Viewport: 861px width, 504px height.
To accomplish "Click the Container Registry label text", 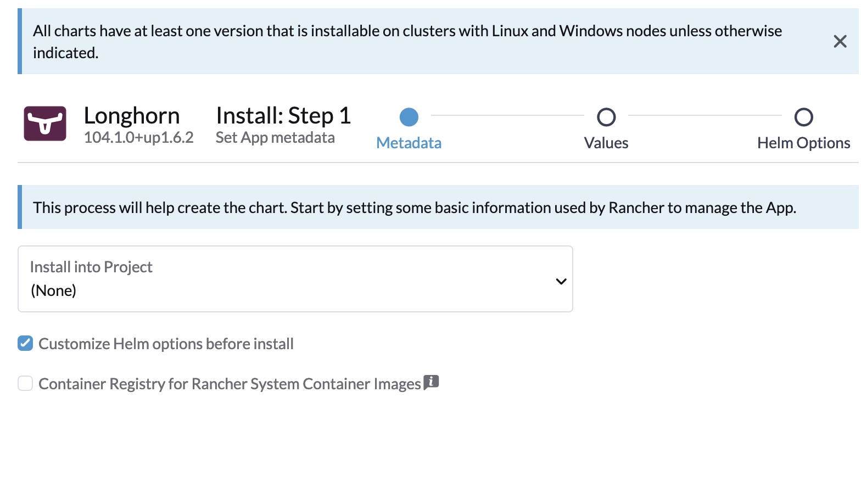I will coord(230,384).
